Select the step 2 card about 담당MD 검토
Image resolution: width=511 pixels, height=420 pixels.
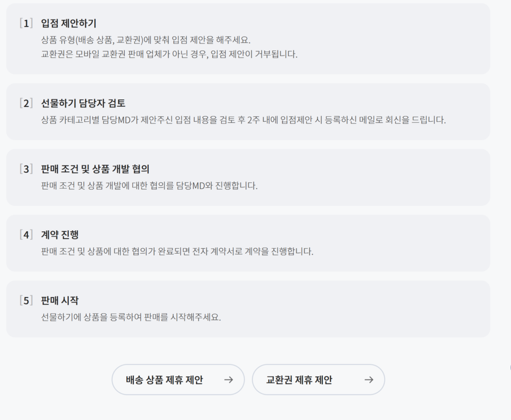(x=255, y=112)
